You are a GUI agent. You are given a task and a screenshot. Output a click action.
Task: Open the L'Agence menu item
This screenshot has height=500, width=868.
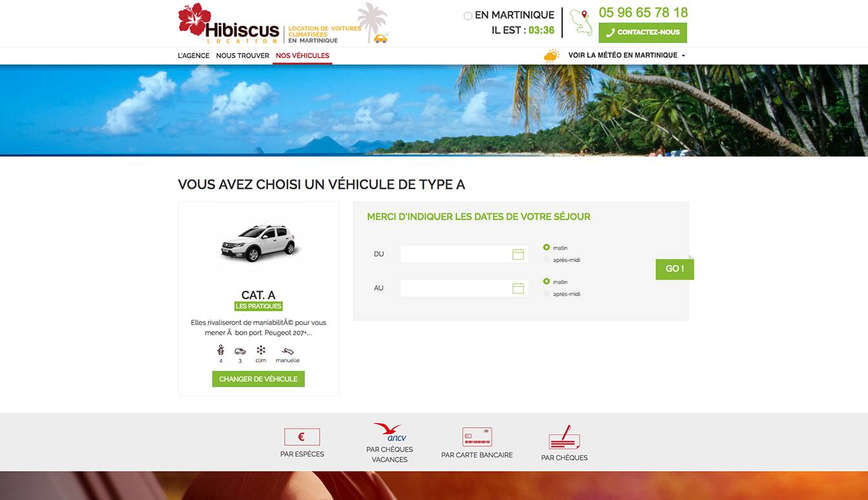pyautogui.click(x=194, y=56)
